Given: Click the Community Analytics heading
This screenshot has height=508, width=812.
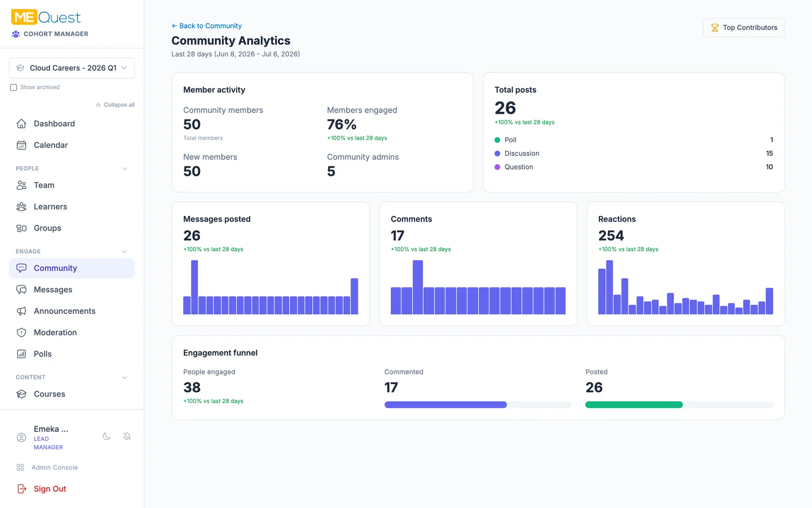Looking at the screenshot, I should pyautogui.click(x=231, y=41).
